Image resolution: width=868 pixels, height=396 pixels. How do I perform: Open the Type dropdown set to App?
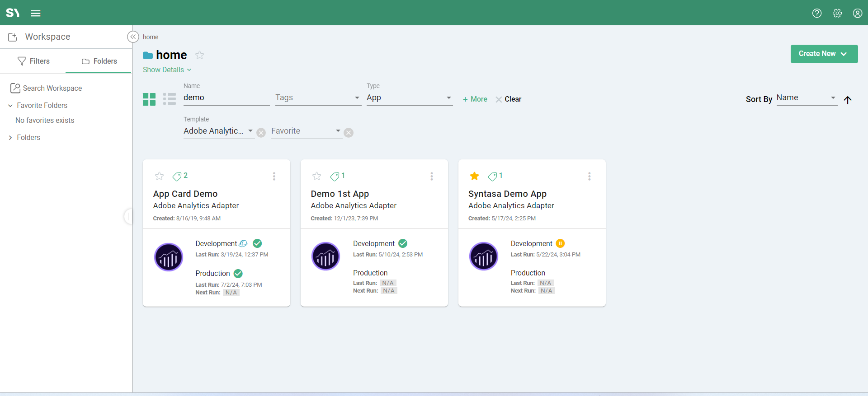pos(409,98)
